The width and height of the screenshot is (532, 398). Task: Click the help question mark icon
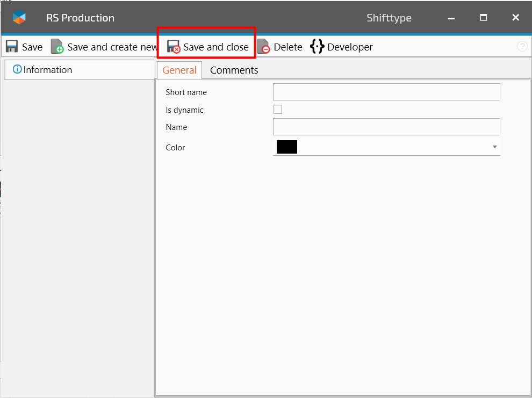coord(522,47)
